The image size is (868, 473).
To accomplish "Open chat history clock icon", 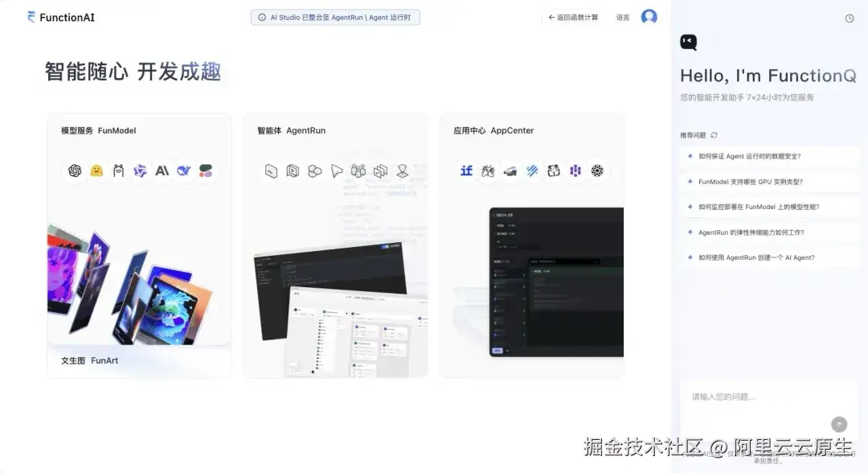I will click(850, 19).
